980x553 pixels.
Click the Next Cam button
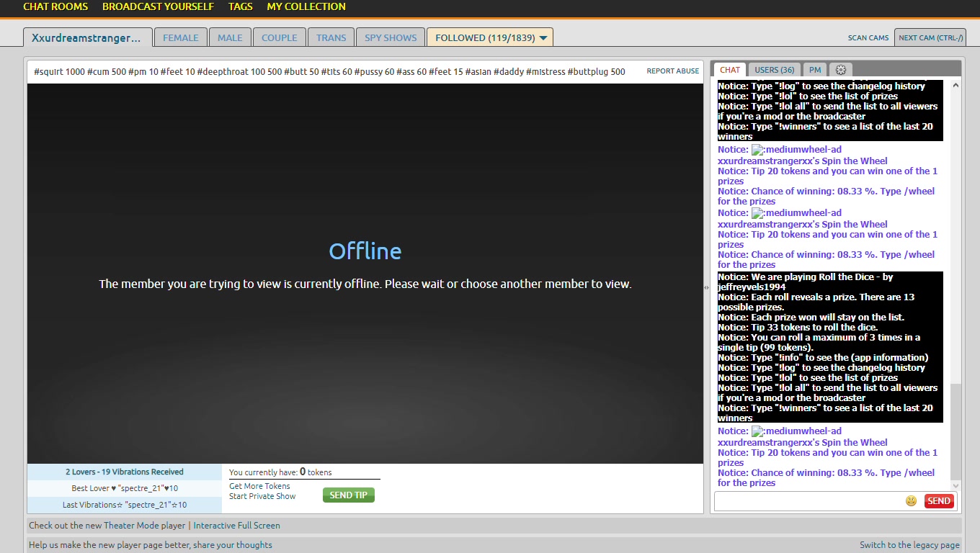point(930,37)
